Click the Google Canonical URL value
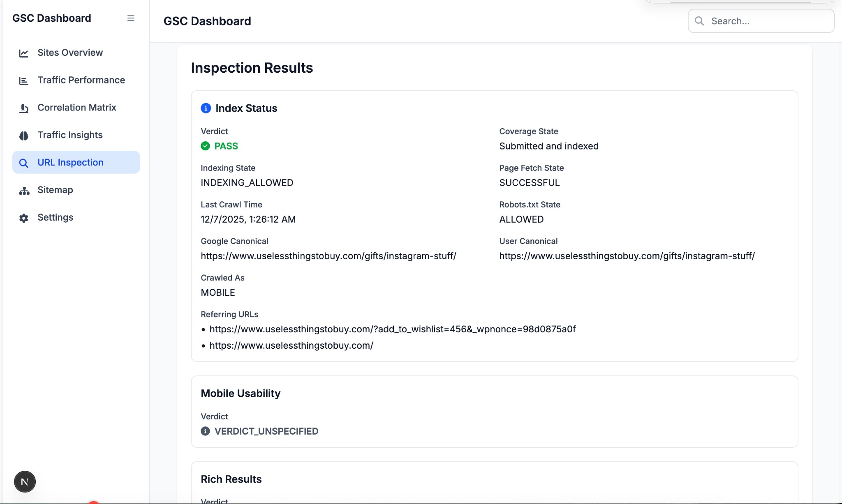The width and height of the screenshot is (842, 504). click(328, 256)
